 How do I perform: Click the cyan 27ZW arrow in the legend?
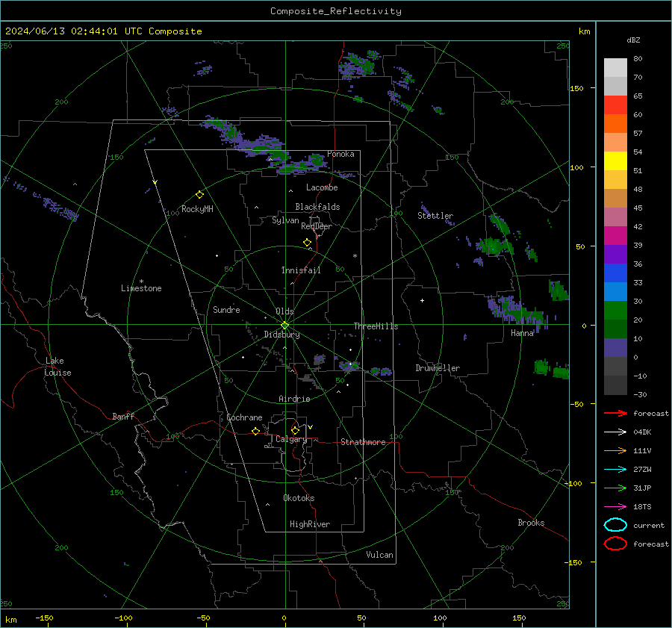[x=615, y=470]
